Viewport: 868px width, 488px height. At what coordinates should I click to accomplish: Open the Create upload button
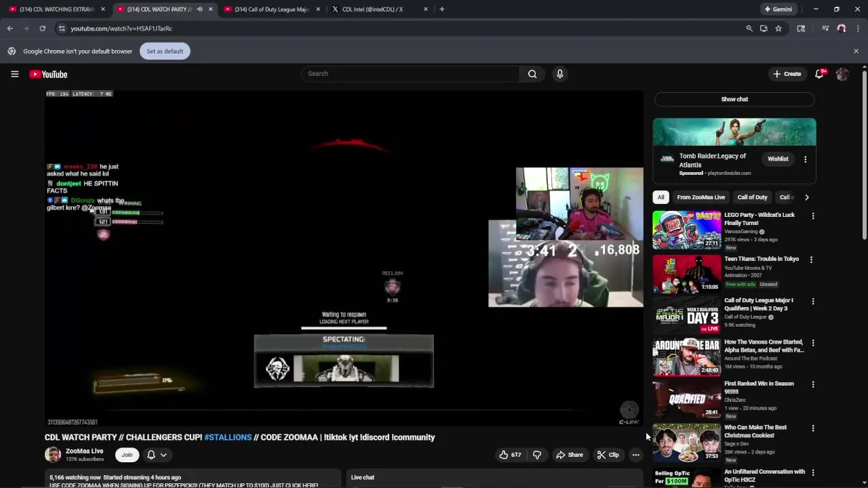click(787, 74)
